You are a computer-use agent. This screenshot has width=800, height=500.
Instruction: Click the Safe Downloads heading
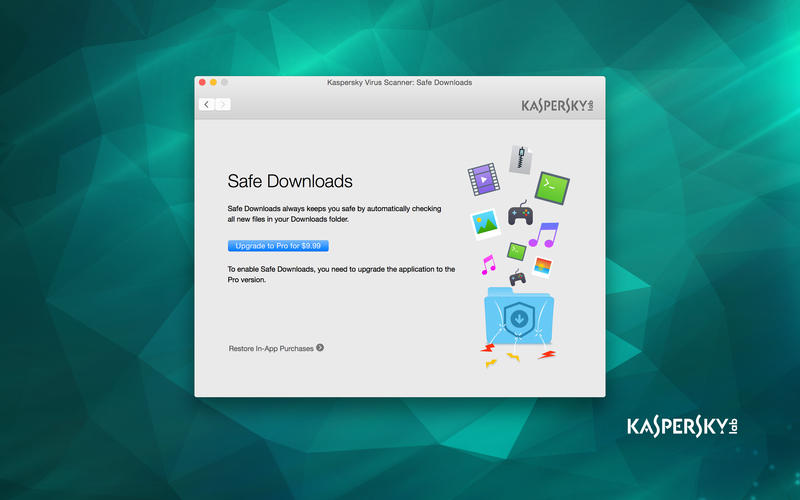point(290,181)
